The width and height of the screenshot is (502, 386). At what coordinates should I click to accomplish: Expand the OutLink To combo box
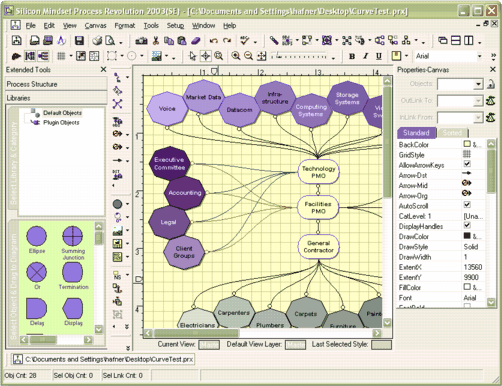pos(478,100)
